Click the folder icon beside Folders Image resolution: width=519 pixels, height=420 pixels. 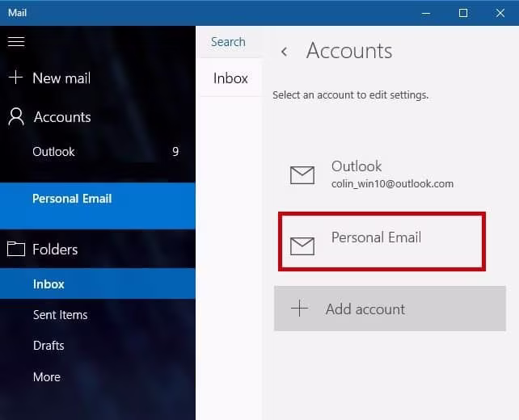pos(16,249)
